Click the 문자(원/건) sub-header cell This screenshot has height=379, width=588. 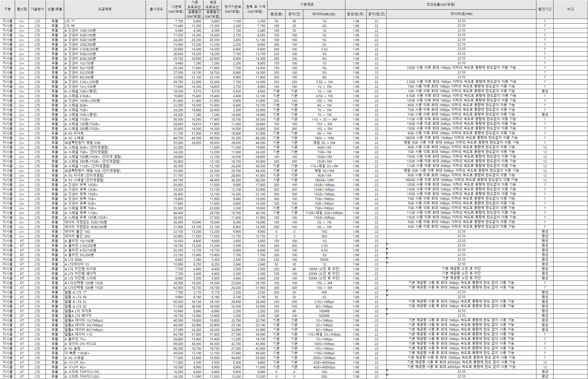click(x=377, y=14)
